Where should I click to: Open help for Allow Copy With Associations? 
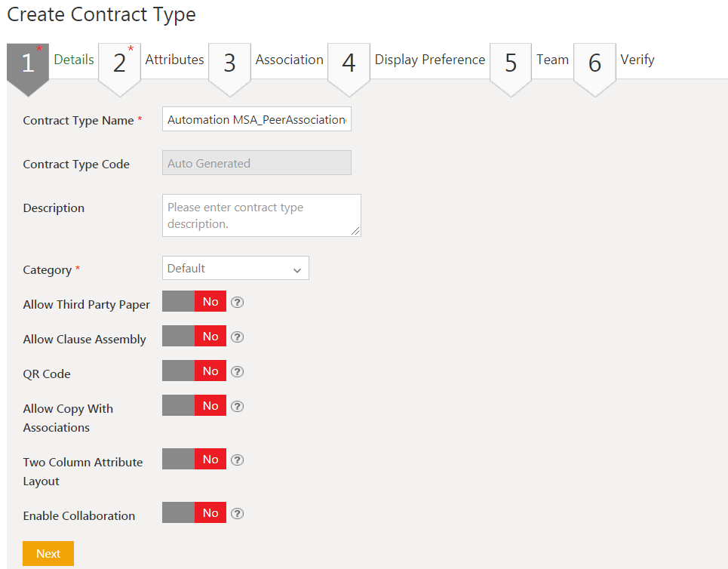pos(237,407)
